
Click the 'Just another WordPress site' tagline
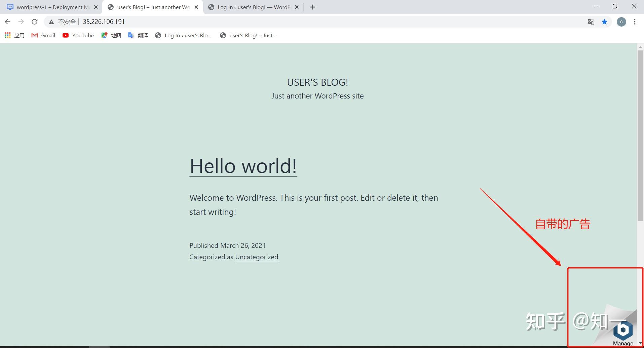(x=317, y=96)
